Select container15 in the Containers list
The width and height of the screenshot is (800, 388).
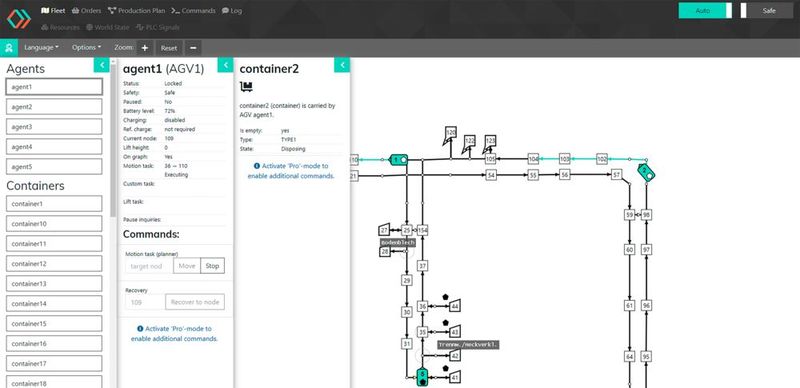(x=54, y=323)
